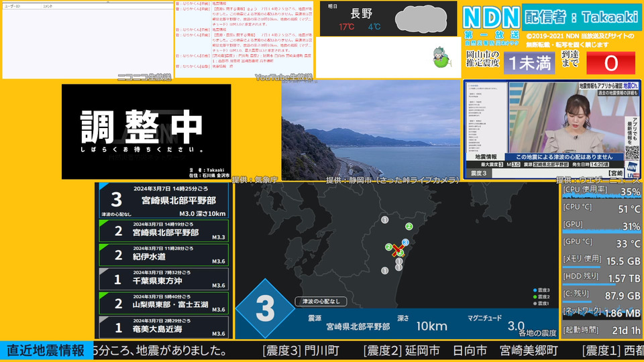Click the 提供:ウエザーニュース credit

(x=598, y=180)
